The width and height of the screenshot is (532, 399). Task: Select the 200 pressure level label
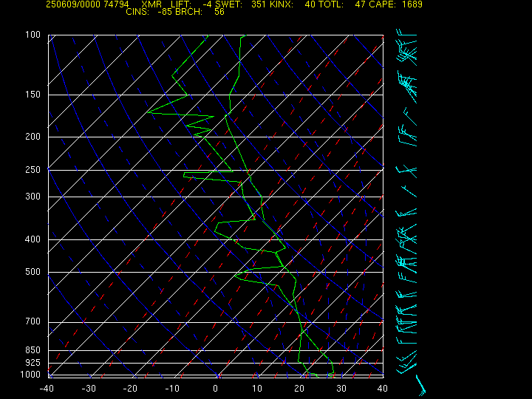(33, 137)
